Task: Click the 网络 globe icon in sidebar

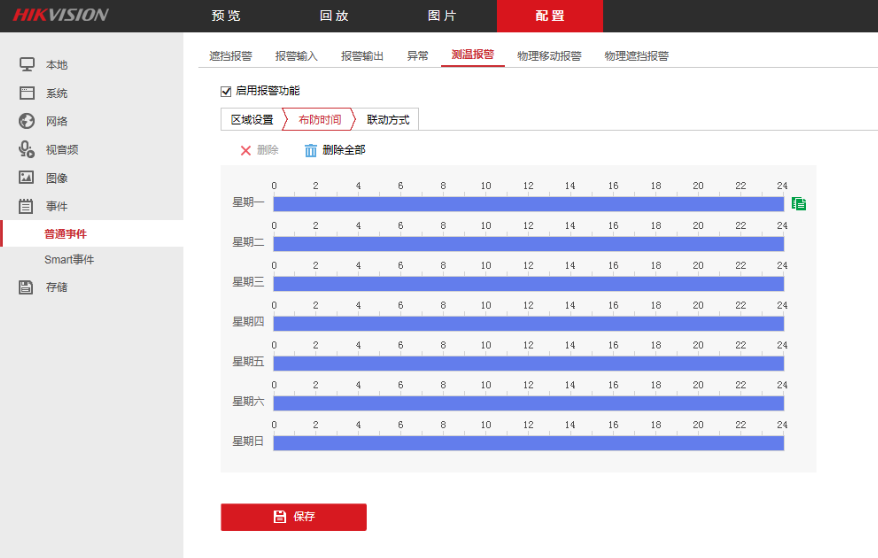Action: 27,121
